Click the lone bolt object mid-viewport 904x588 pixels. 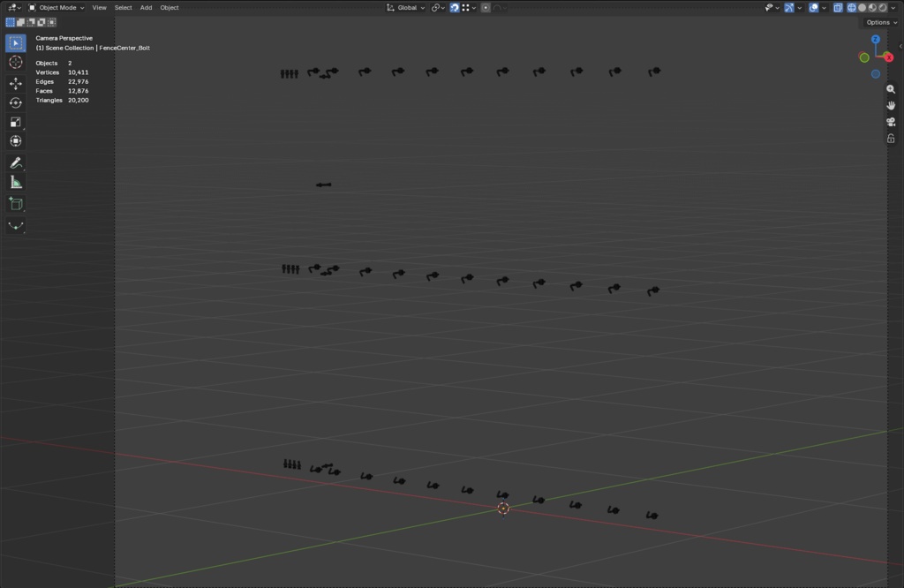click(x=323, y=185)
